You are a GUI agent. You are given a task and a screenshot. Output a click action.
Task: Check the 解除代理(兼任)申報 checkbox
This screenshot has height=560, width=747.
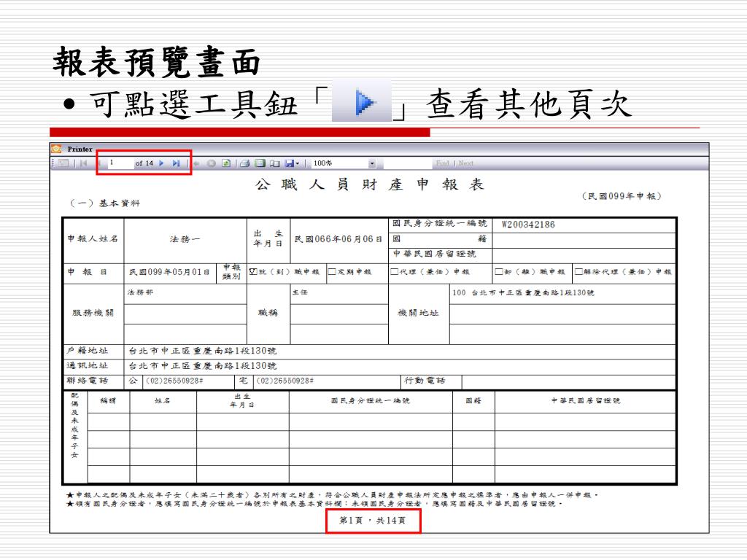click(x=578, y=271)
